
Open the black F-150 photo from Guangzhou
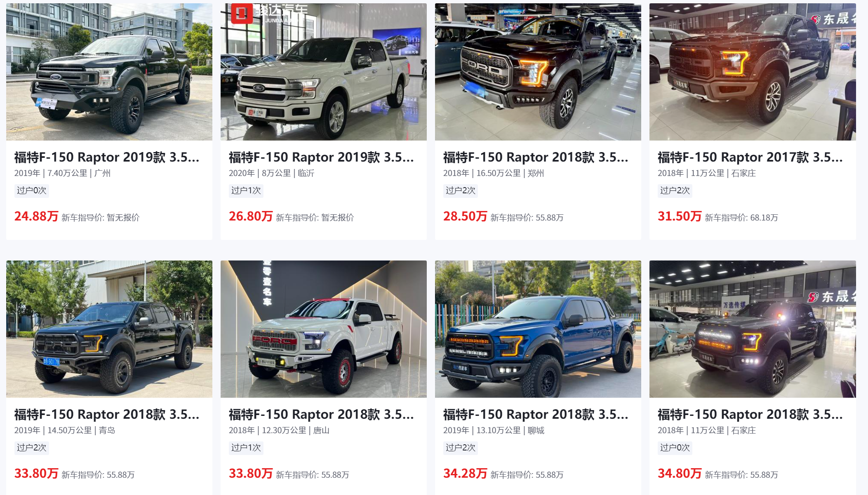109,72
